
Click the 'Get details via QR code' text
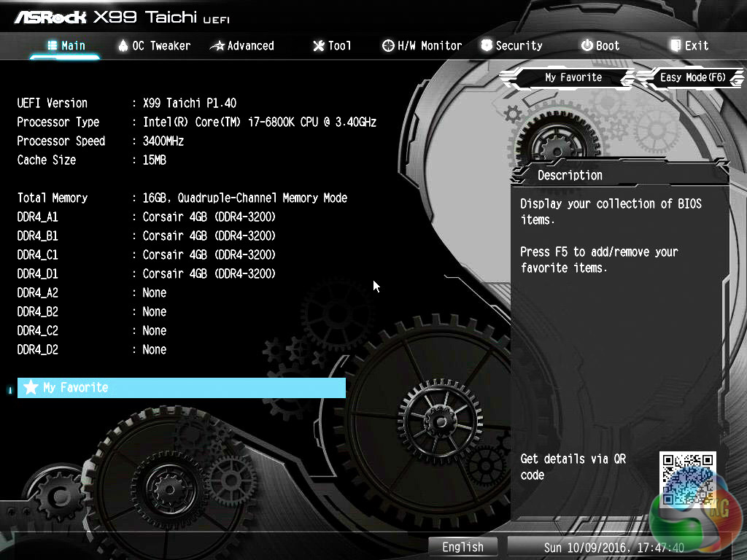573,467
